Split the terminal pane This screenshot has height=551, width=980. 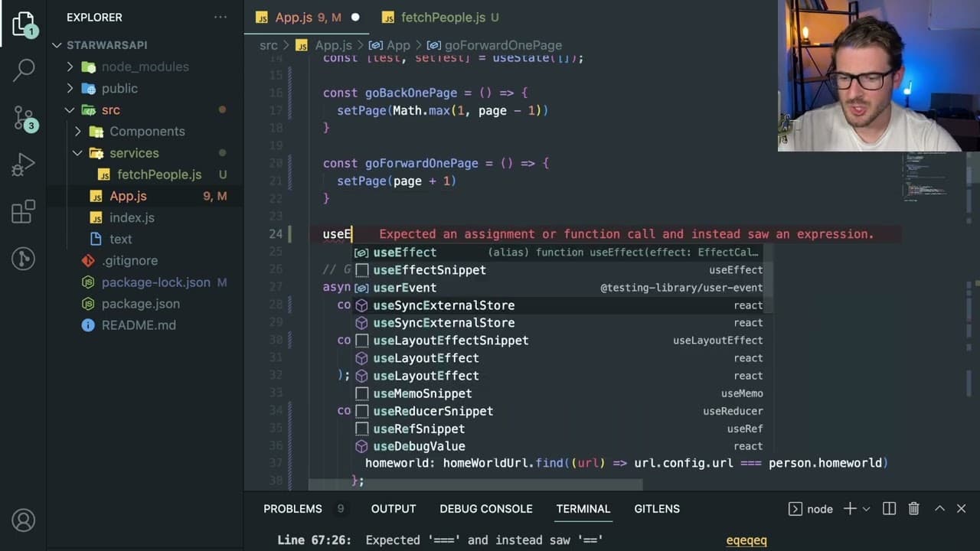889,509
